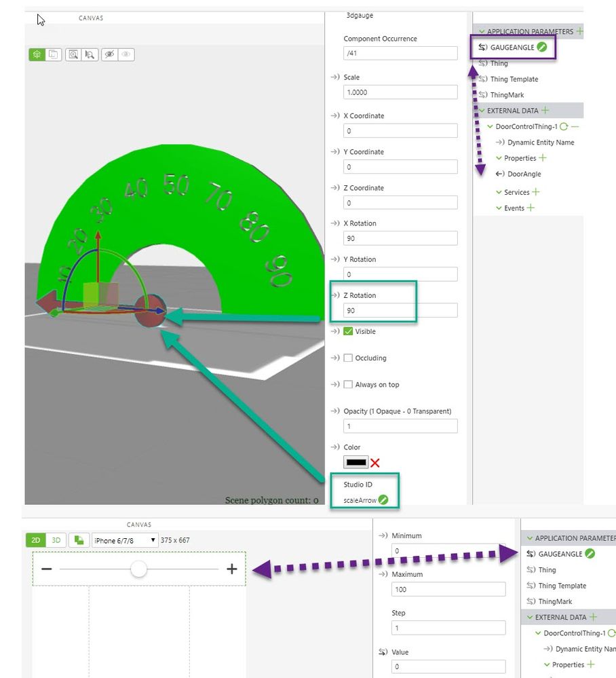Collapse the upper EXTERNAL DATA section
616x678 pixels.
click(x=482, y=110)
